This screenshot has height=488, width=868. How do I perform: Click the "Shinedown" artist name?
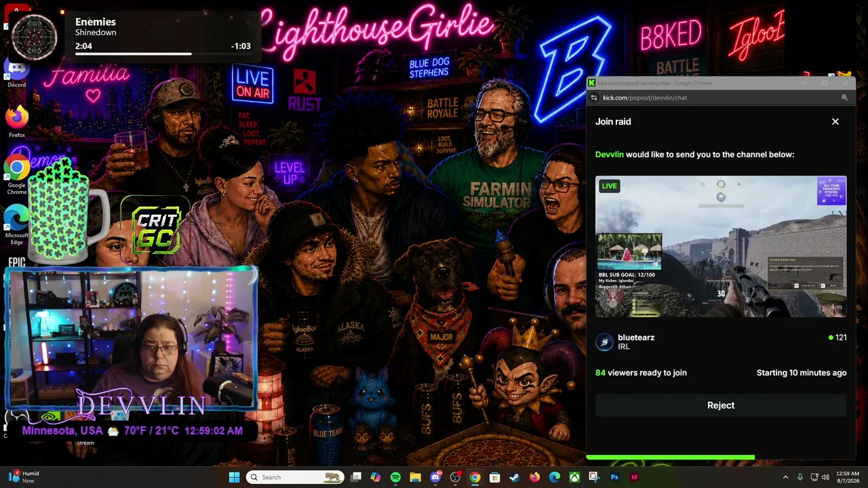[x=96, y=33]
